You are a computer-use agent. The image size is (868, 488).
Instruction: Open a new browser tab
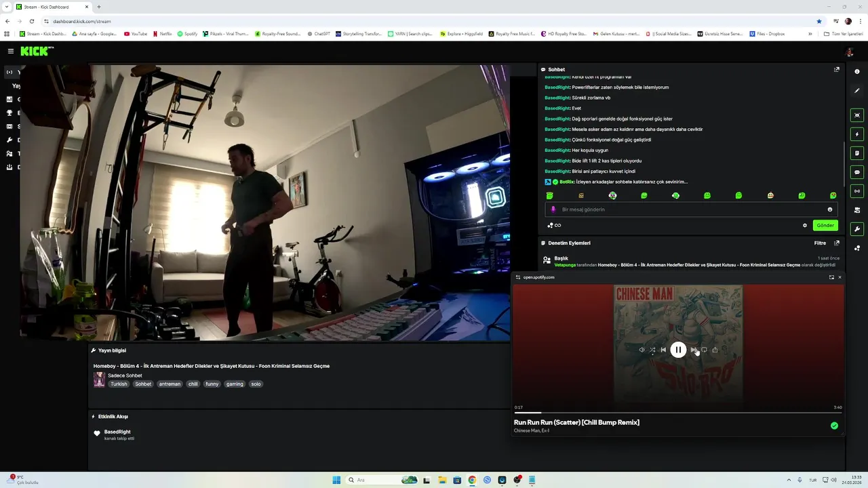pos(99,7)
